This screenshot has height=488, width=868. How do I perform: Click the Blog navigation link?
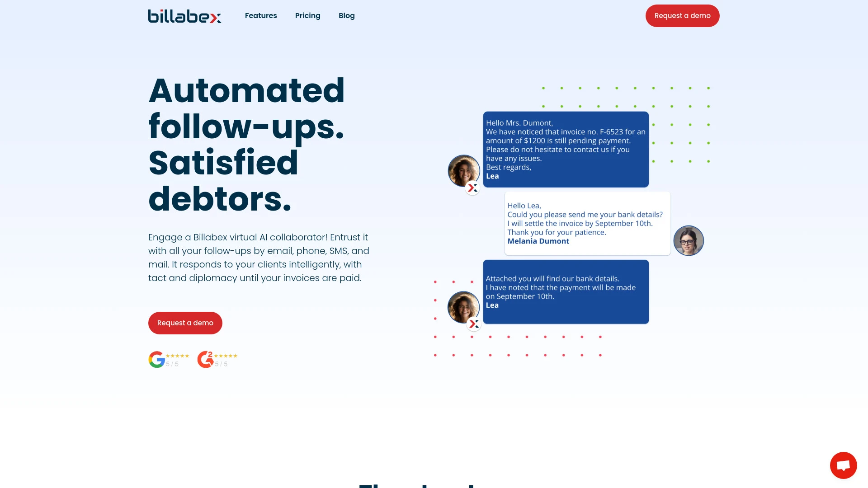[346, 15]
